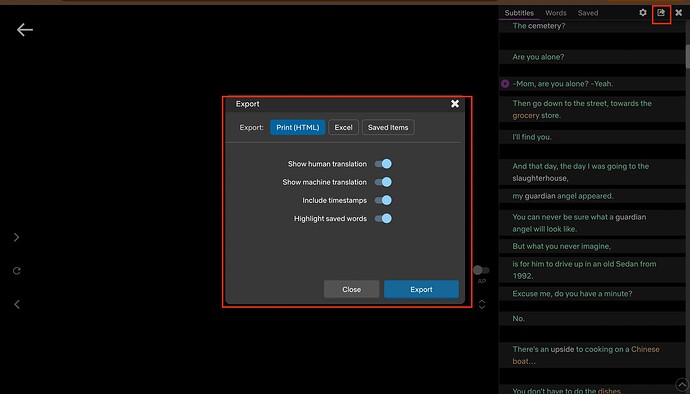Switch to the Words tab

(556, 13)
